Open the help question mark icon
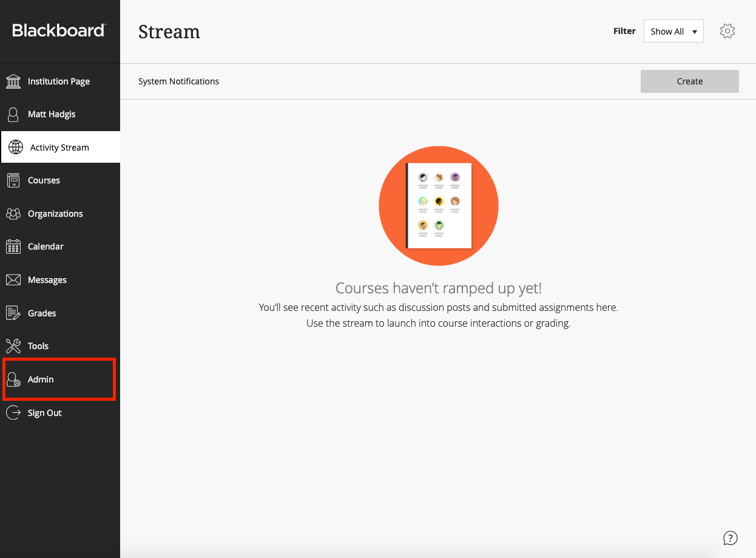756x558 pixels. (731, 538)
